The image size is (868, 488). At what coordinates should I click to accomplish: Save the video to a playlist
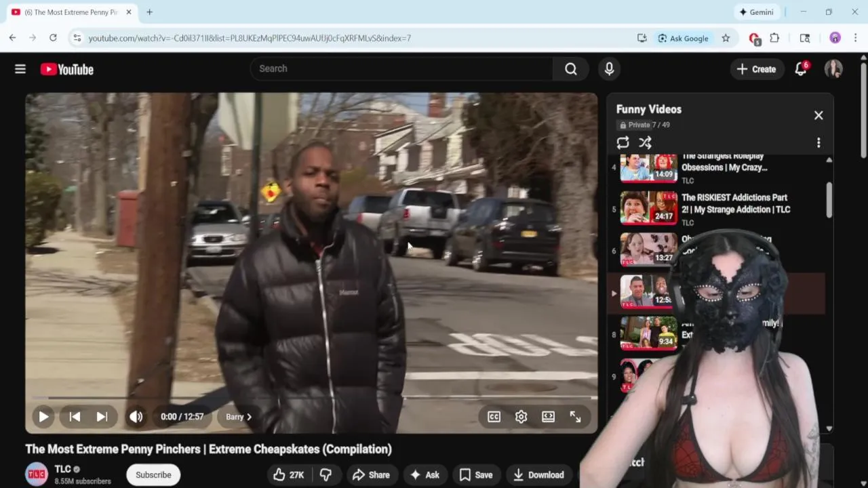476,475
